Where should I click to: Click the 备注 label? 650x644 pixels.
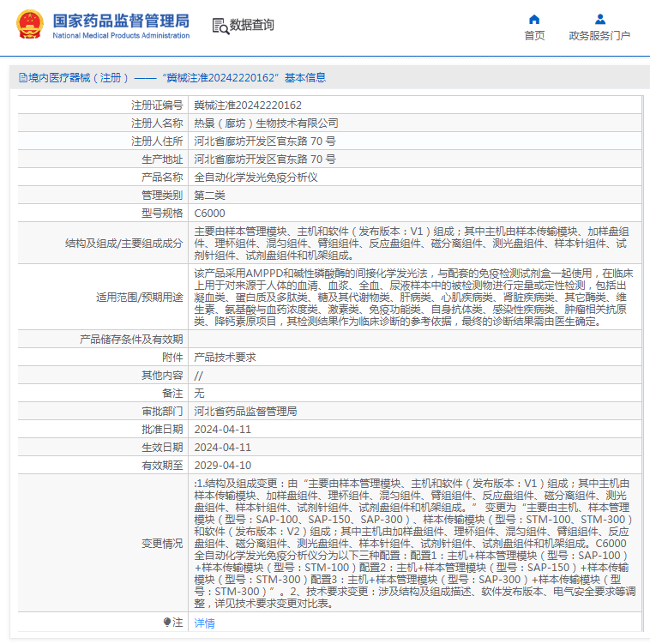(x=172, y=394)
